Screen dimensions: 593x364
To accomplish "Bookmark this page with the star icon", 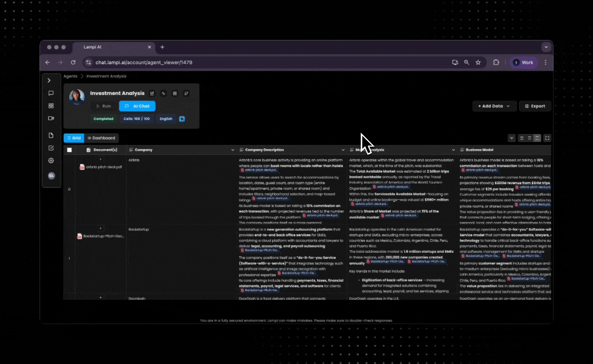I will click(478, 62).
